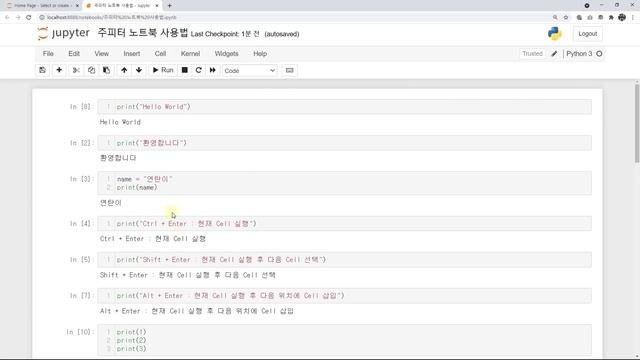Image resolution: width=640 pixels, height=360 pixels.
Task: Click the Jupyter logo
Action: [x=63, y=33]
